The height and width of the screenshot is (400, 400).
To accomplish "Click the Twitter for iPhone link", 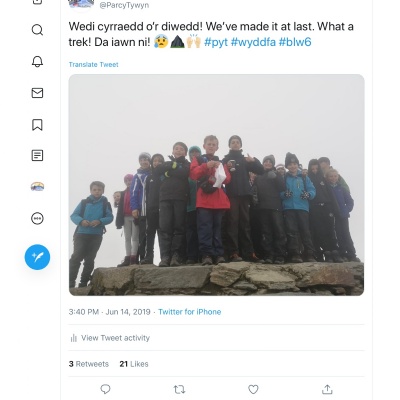I will tap(190, 312).
